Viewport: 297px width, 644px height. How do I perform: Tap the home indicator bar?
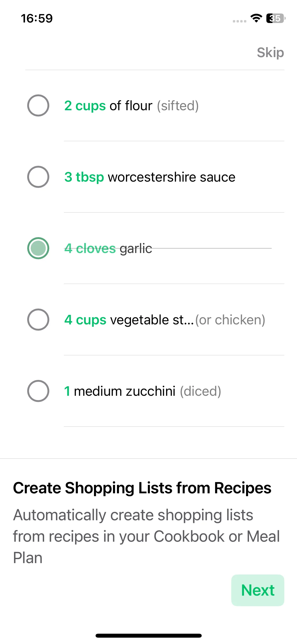(x=149, y=636)
